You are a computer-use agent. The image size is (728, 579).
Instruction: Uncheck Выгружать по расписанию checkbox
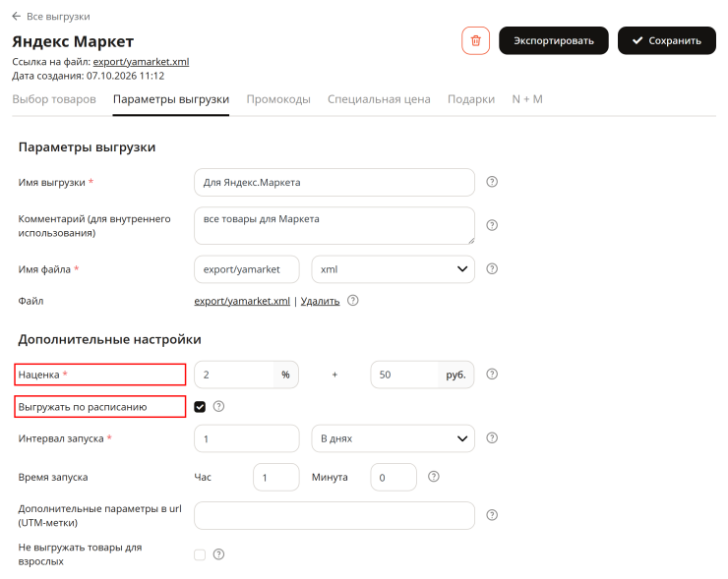[x=200, y=407]
